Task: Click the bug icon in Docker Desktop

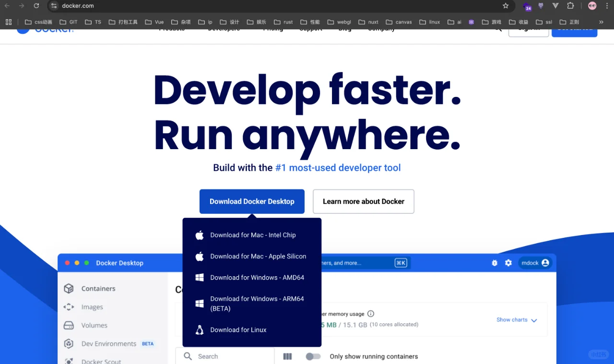Action: [x=495, y=263]
